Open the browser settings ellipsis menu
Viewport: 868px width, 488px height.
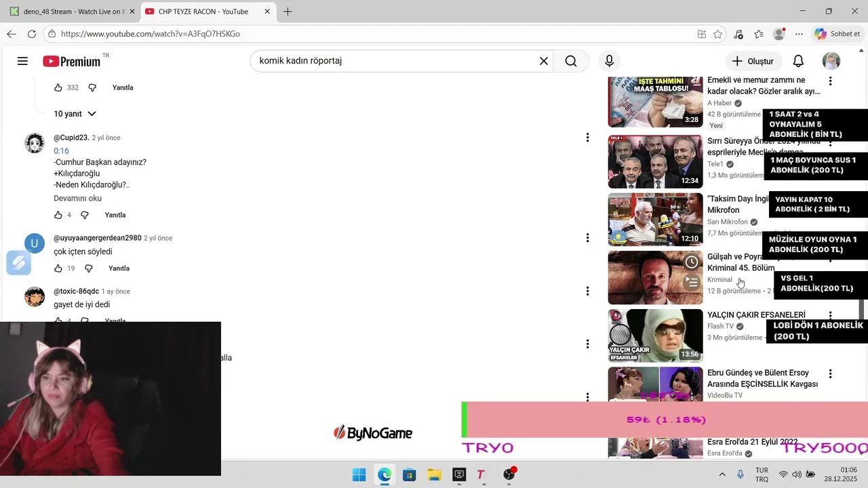click(x=799, y=34)
